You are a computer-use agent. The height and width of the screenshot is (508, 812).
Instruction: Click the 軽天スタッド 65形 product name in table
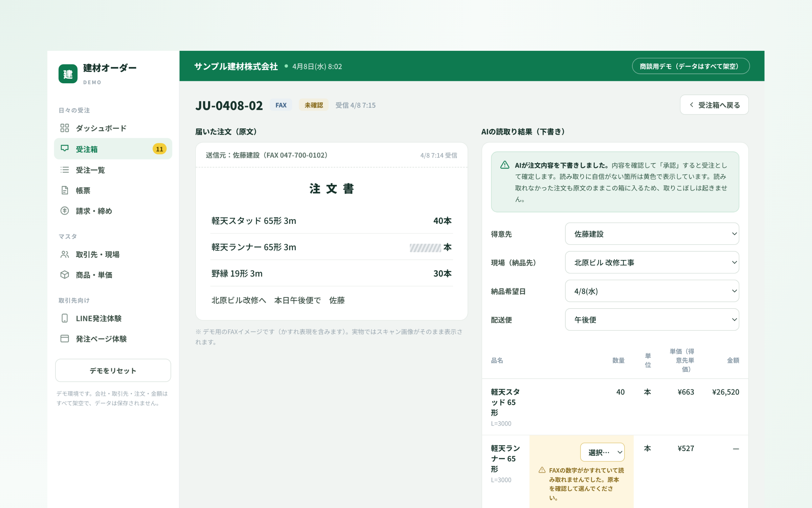[x=505, y=402]
